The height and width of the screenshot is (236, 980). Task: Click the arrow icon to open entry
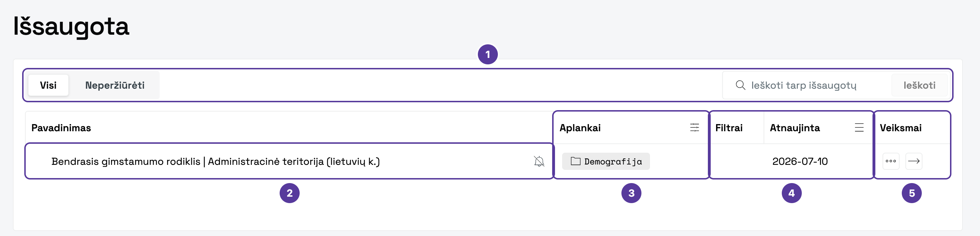914,161
